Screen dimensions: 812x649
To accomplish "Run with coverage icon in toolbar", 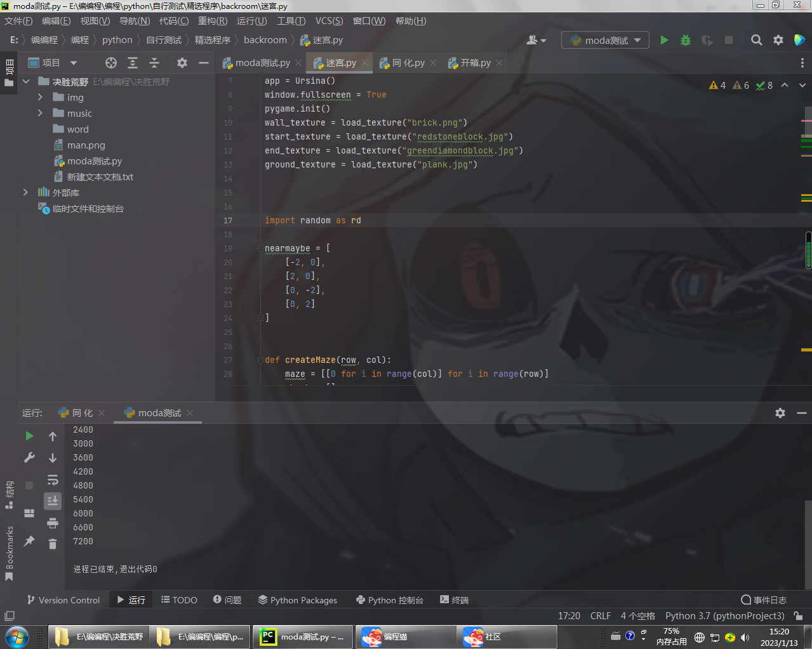I will pos(707,40).
